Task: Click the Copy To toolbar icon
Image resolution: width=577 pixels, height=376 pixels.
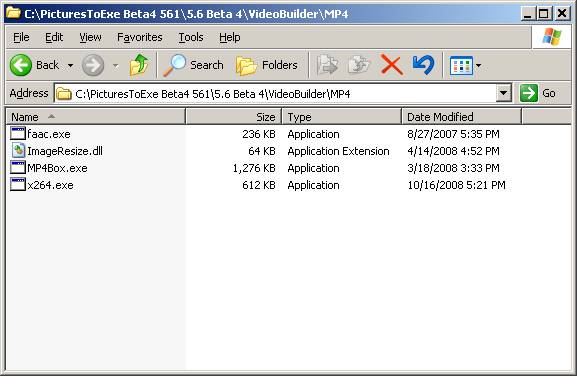Action: 359,65
